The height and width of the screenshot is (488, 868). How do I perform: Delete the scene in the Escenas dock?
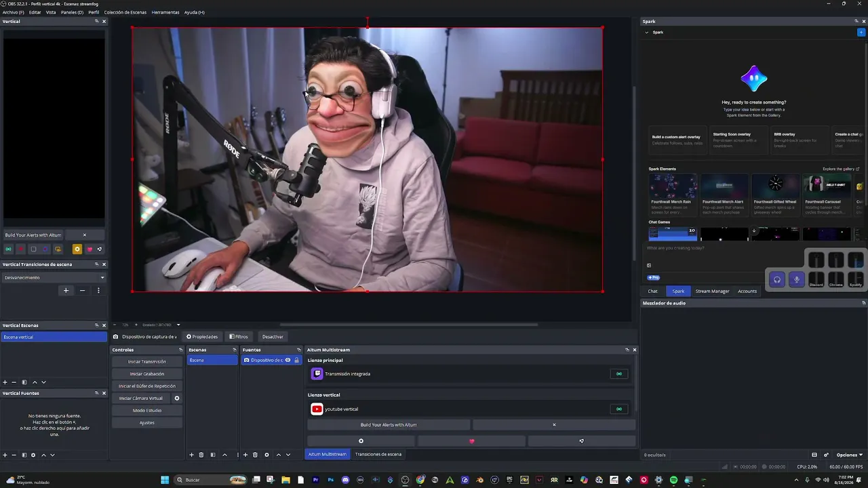pos(201,455)
